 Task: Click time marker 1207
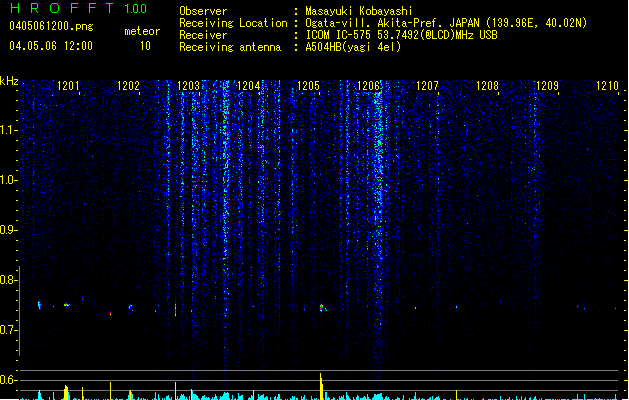[427, 86]
